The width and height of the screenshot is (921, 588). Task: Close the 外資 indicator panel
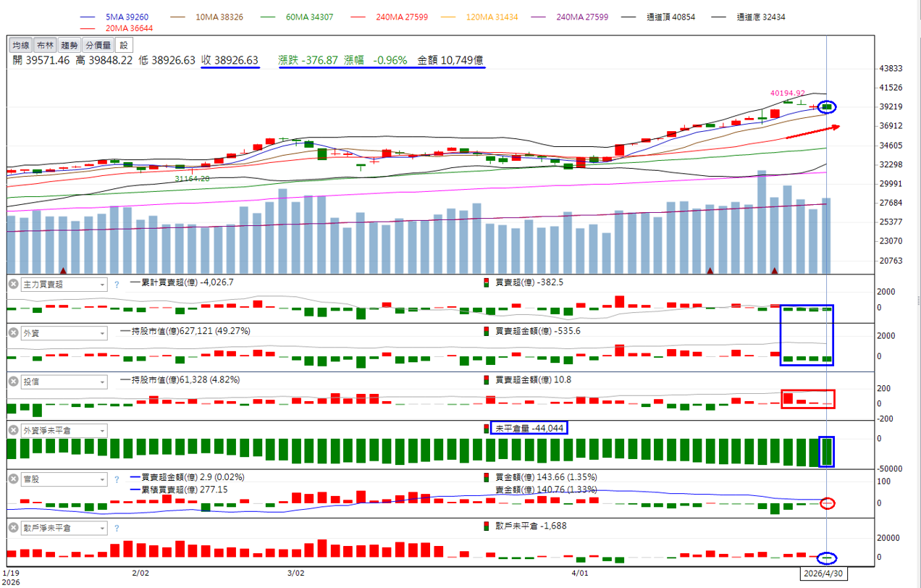click(x=13, y=333)
